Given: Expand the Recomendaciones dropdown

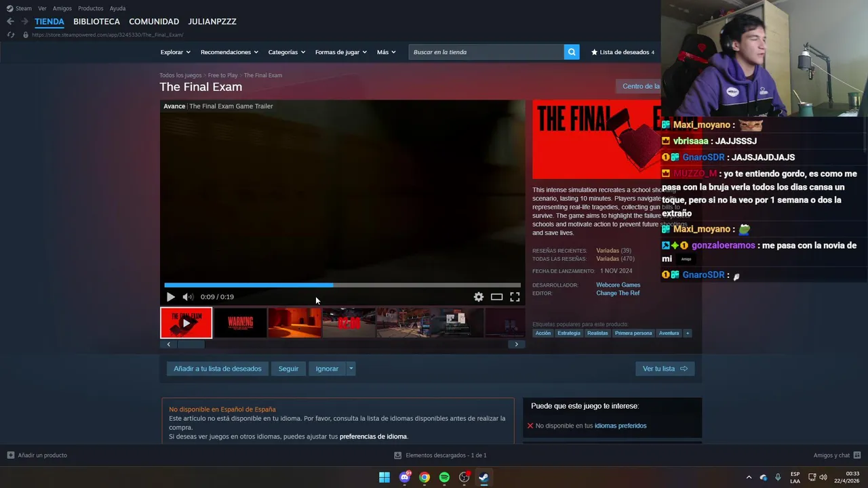Looking at the screenshot, I should point(229,52).
